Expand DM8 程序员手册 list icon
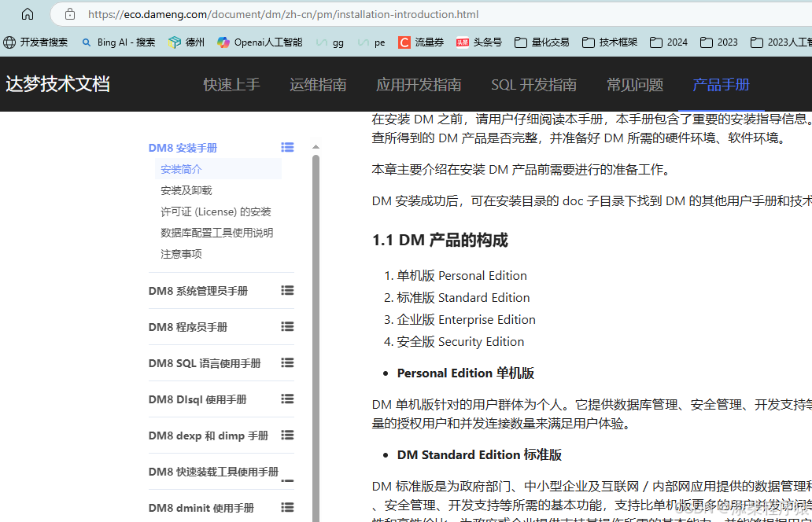Viewport: 812px width, 522px height. (x=287, y=326)
